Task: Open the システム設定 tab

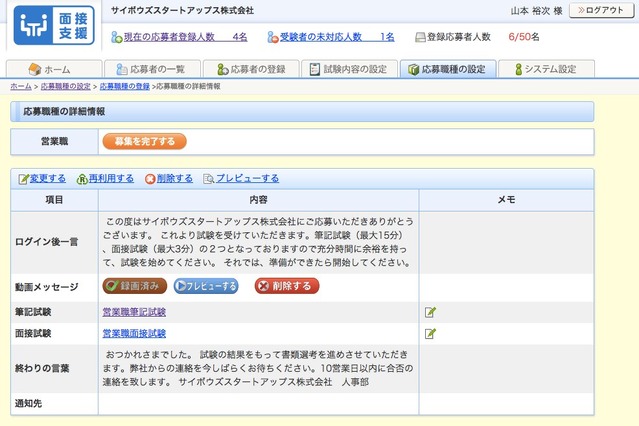Action: (x=546, y=69)
